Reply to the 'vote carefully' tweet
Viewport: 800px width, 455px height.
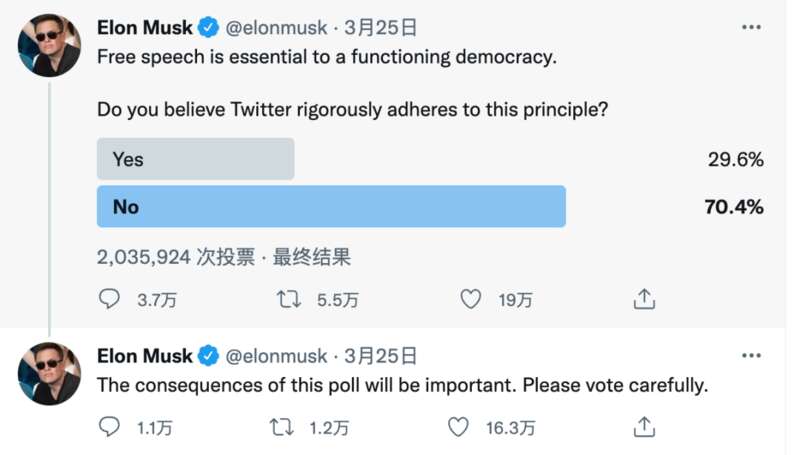click(109, 426)
